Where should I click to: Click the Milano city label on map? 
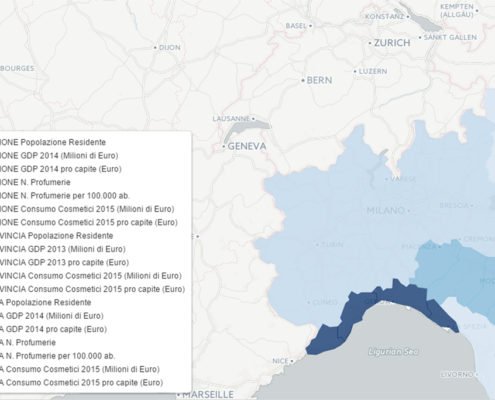coord(385,210)
